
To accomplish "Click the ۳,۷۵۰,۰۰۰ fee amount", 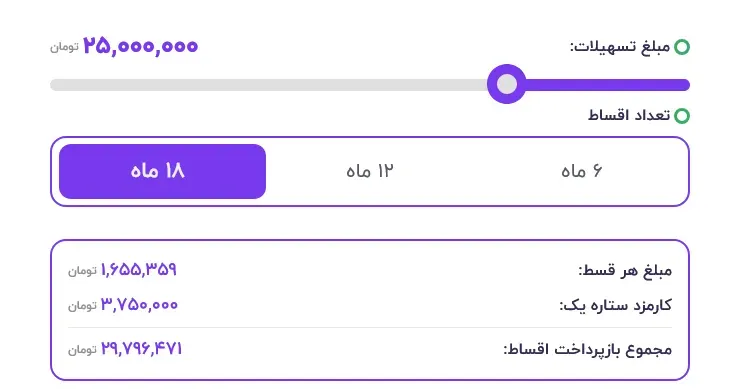I will tap(139, 305).
